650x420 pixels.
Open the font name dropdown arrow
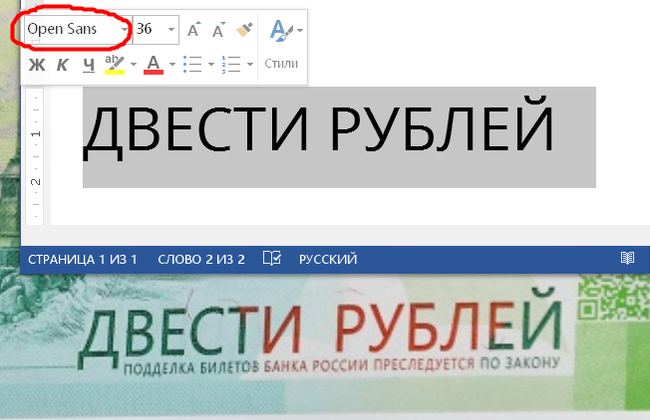[124, 29]
